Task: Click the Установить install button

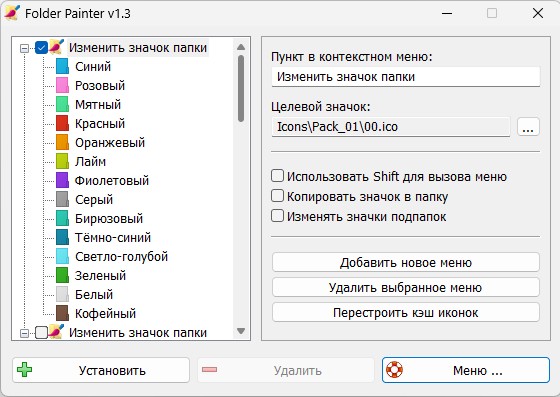Action: [101, 370]
